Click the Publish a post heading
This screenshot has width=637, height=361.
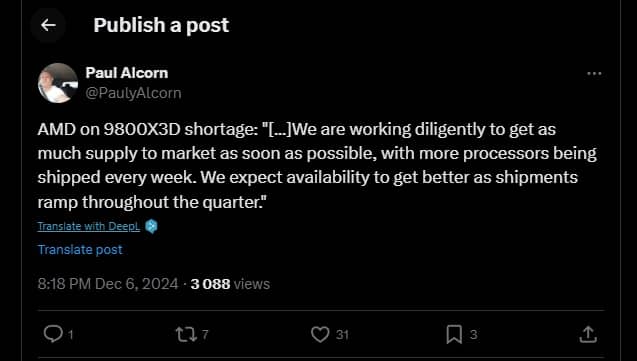161,25
